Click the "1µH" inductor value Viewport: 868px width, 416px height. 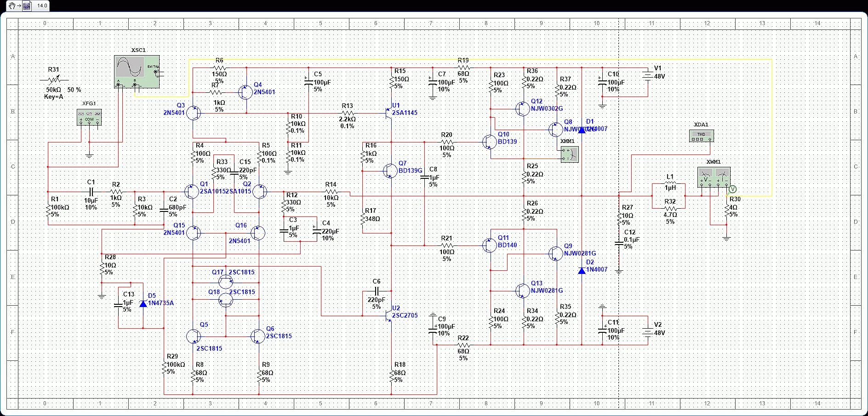670,188
